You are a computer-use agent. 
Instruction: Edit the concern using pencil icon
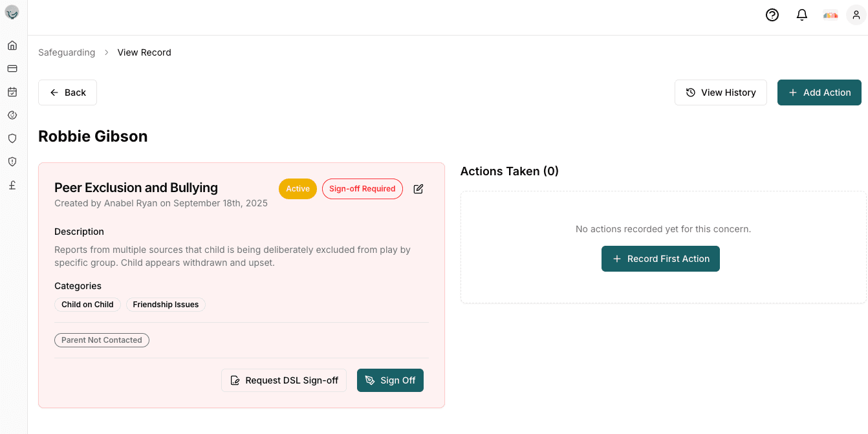click(418, 189)
